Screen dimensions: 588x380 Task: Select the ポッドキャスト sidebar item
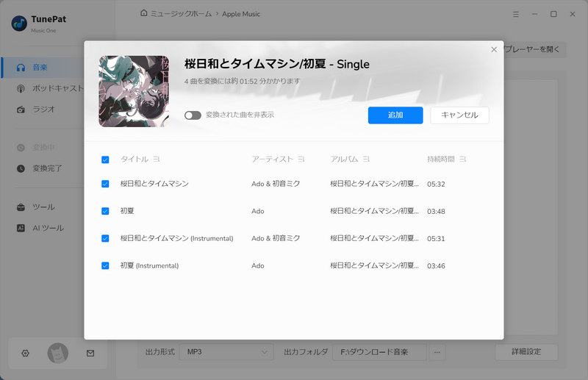tap(42, 88)
